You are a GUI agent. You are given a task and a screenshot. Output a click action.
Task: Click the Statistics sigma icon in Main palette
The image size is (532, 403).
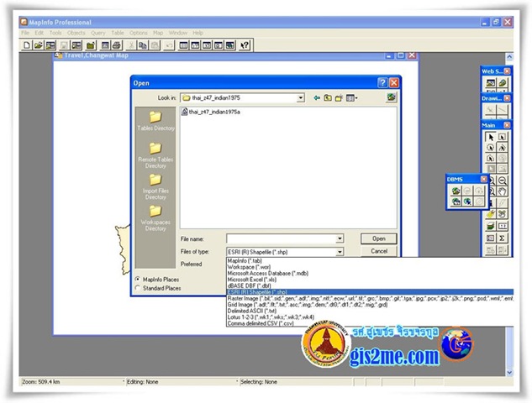point(502,238)
